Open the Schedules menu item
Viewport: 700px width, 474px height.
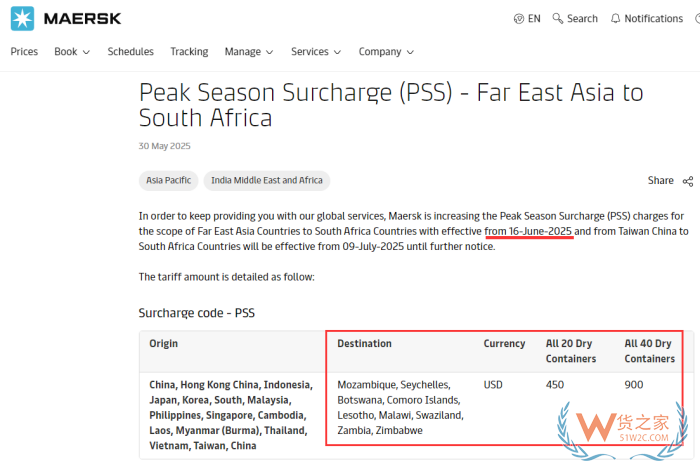tap(130, 52)
